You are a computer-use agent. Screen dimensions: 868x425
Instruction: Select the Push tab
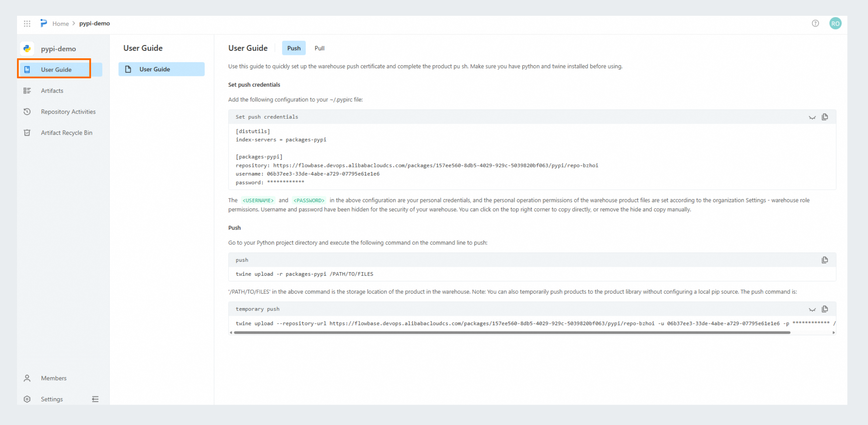[293, 48]
